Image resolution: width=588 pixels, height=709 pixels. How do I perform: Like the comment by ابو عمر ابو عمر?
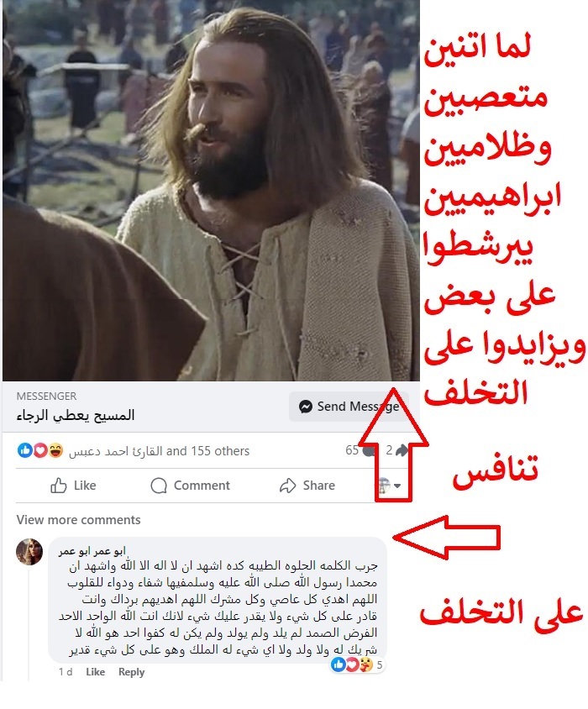pos(95,672)
